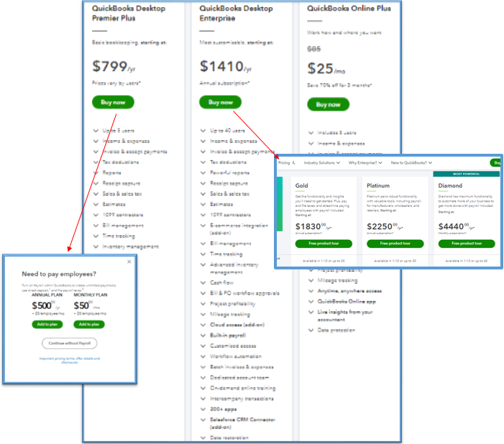
Task: Expand 1099 contractors chevron in Premier Plus
Action: (96, 215)
